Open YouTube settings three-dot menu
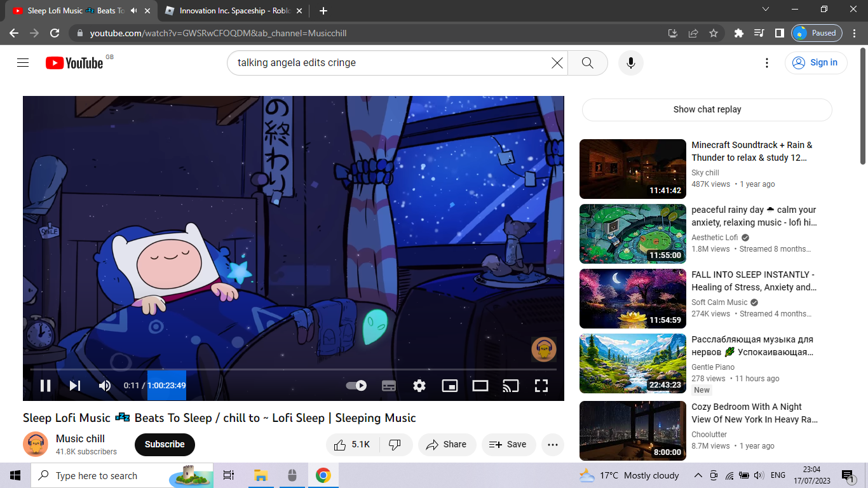The height and width of the screenshot is (488, 868). (767, 62)
